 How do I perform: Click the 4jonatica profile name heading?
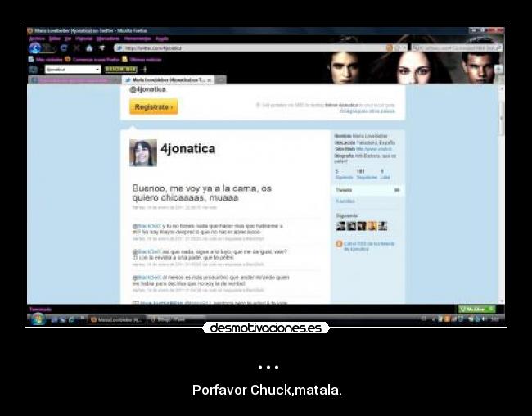[188, 149]
